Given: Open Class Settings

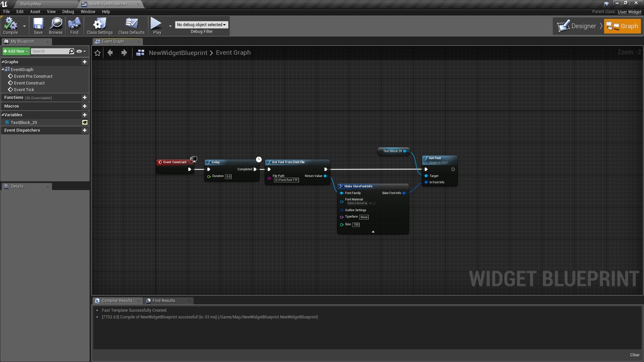Looking at the screenshot, I should [x=100, y=26].
